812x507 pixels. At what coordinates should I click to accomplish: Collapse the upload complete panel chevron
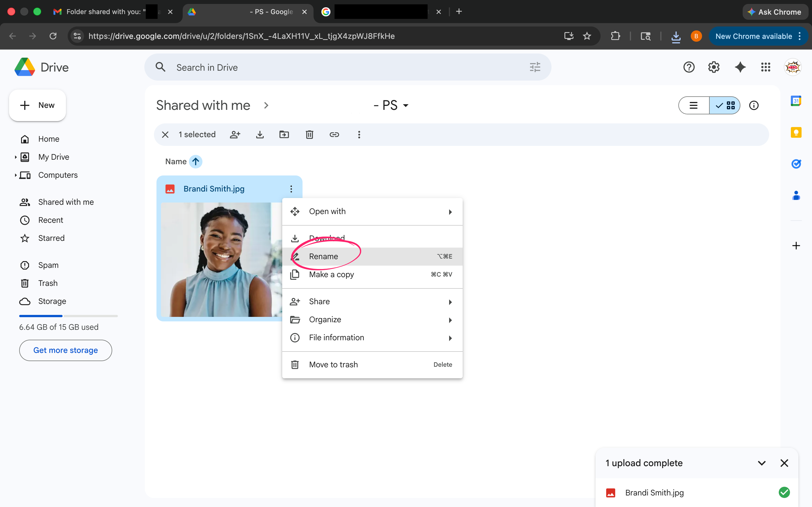click(761, 463)
